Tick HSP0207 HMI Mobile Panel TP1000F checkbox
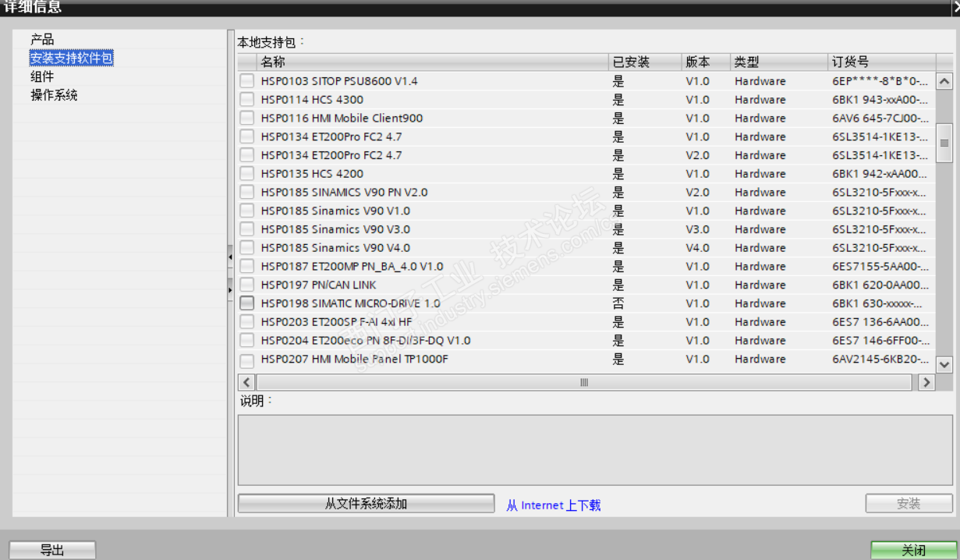 coord(247,360)
